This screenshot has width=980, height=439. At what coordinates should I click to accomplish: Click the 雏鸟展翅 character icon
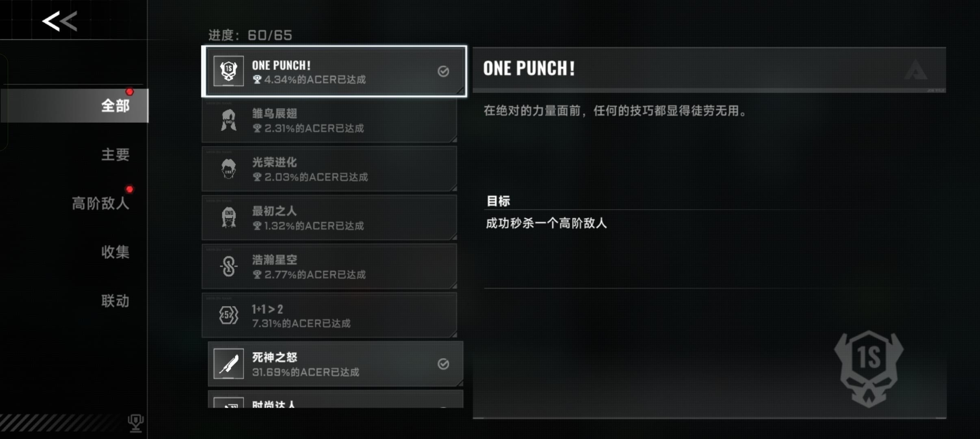(x=229, y=120)
